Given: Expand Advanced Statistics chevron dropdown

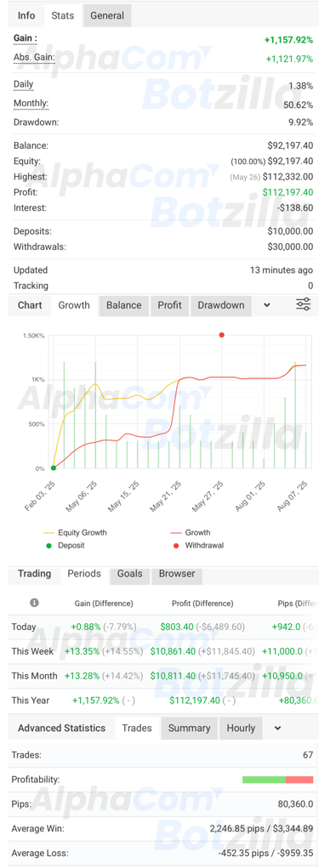Looking at the screenshot, I should (x=278, y=728).
